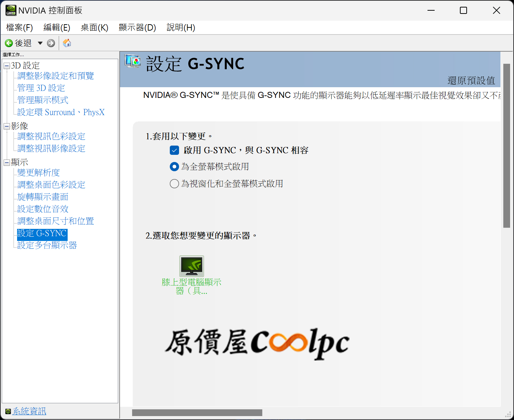514x420 pixels.
Task: Open 調整桌面尺寸和位置 page
Action: coord(56,221)
